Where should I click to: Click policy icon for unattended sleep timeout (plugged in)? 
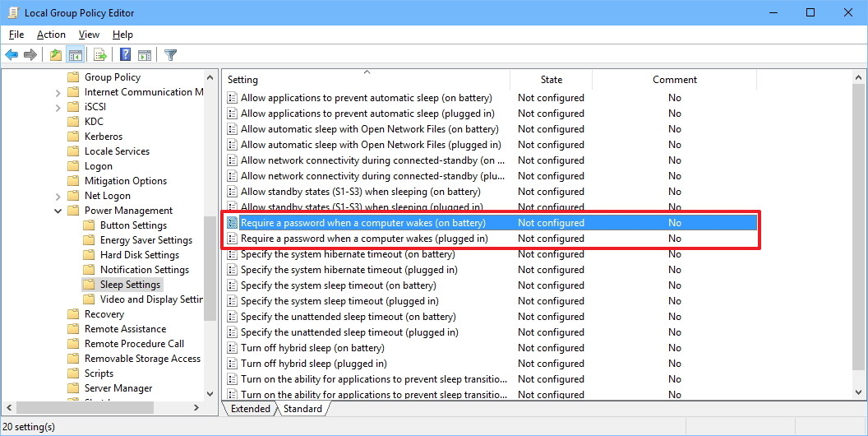coord(233,332)
